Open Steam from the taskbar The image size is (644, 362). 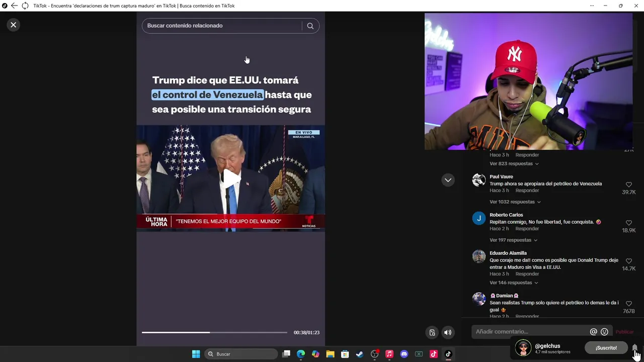click(x=360, y=354)
